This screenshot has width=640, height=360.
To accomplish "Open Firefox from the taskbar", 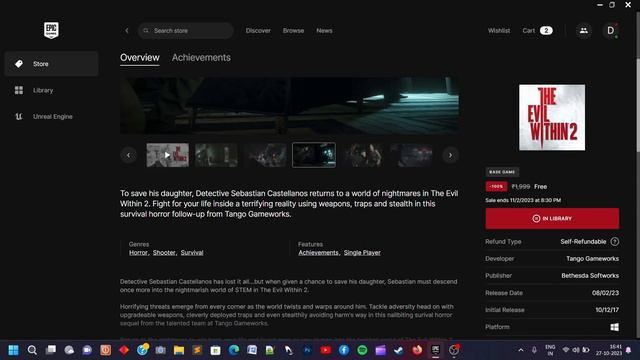I will click(x=417, y=350).
